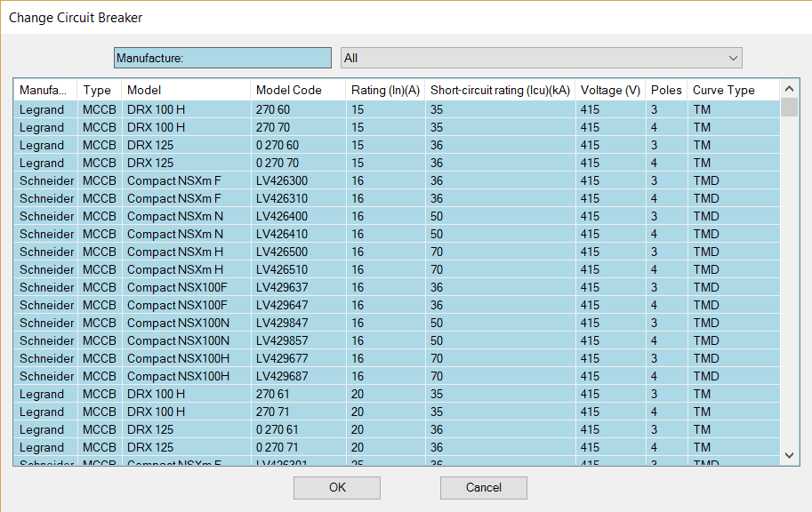Click the scroll down arrow of the table
The width and height of the screenshot is (812, 512).
789,455
